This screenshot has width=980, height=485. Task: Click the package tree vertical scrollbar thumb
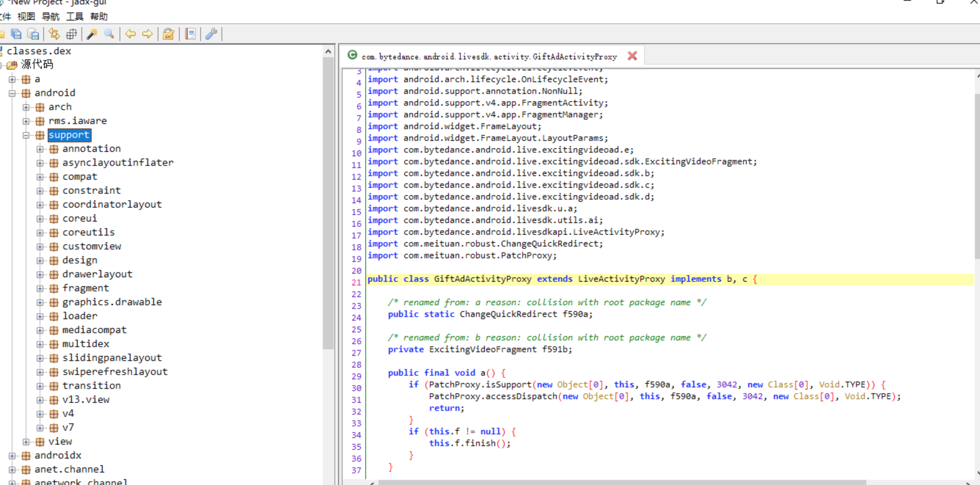328,204
